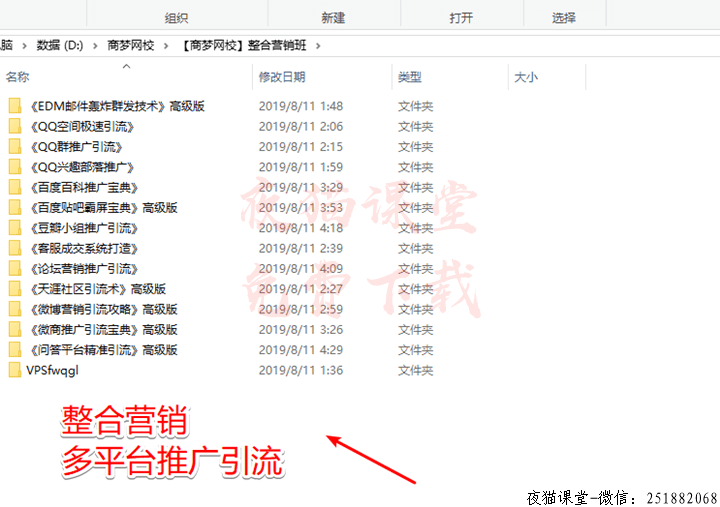Navigate to 商梦网校 breadcrumb segment

130,45
